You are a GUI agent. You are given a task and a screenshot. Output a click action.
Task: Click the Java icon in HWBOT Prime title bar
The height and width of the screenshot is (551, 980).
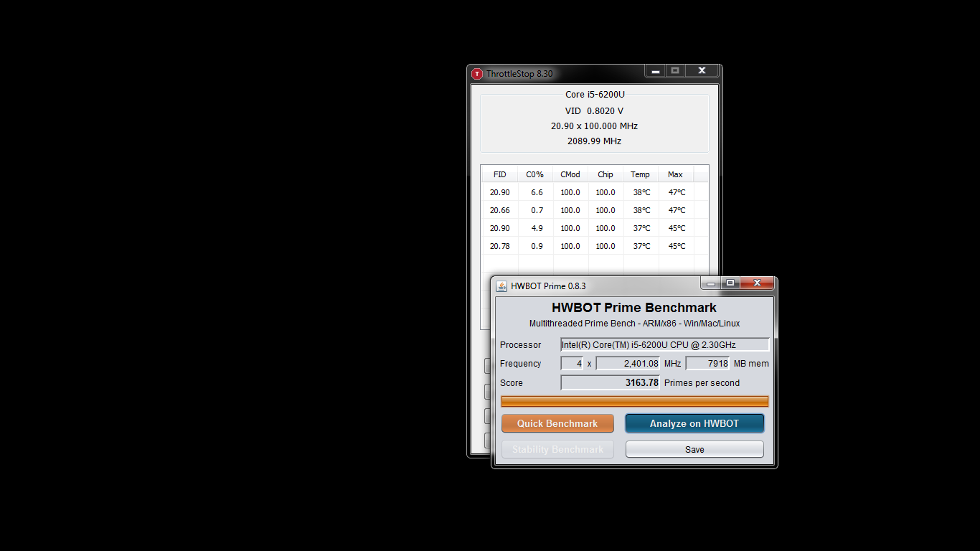501,286
